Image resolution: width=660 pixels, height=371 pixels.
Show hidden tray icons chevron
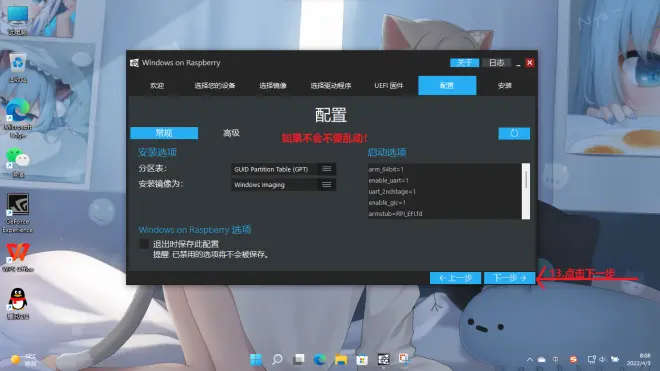[x=530, y=359]
